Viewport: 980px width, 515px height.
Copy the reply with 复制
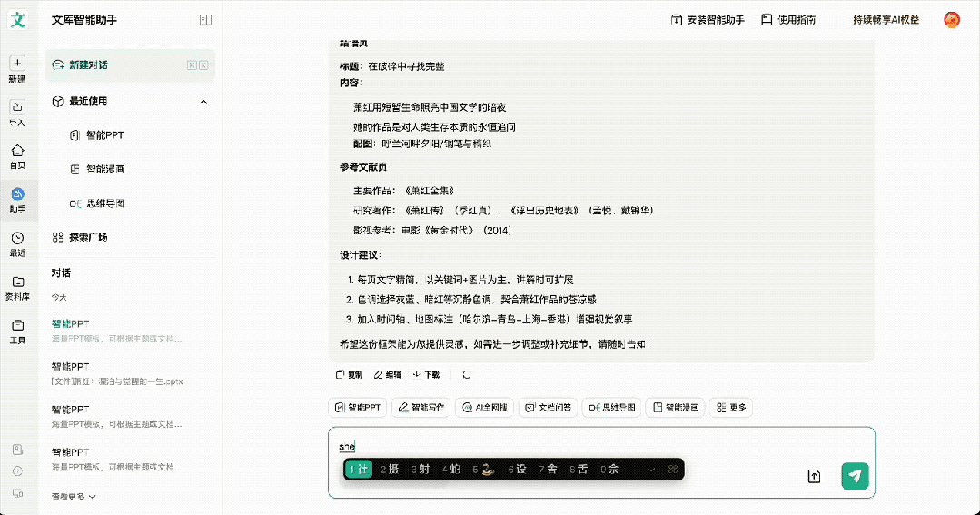(x=349, y=374)
